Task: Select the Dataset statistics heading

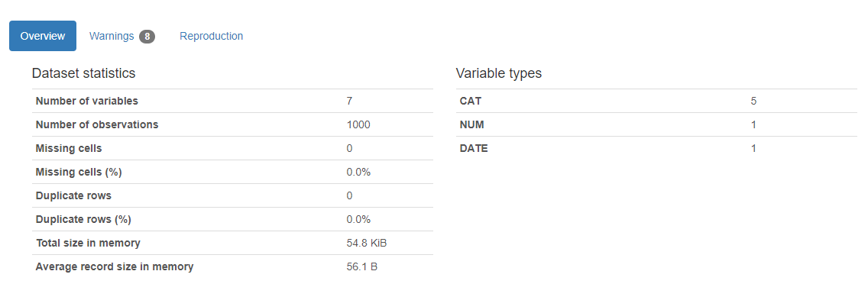Action: click(x=83, y=73)
